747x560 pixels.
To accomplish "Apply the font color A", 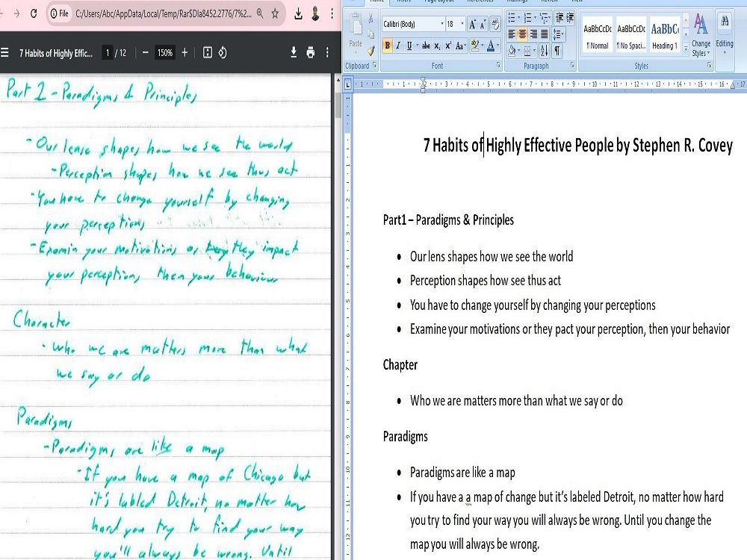I will pyautogui.click(x=491, y=46).
